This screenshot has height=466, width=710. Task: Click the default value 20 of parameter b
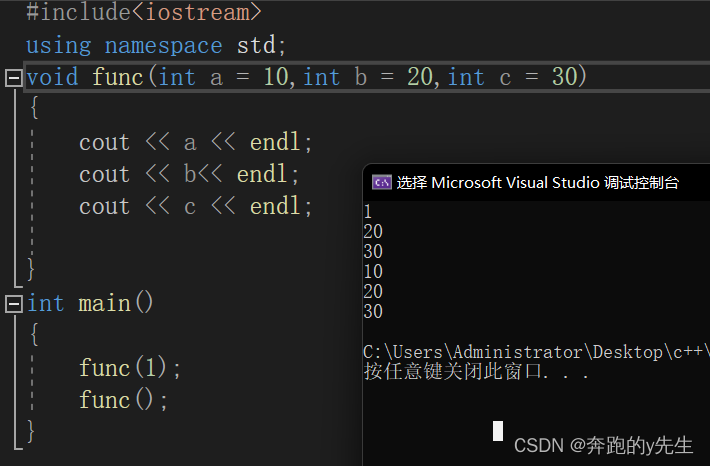420,77
